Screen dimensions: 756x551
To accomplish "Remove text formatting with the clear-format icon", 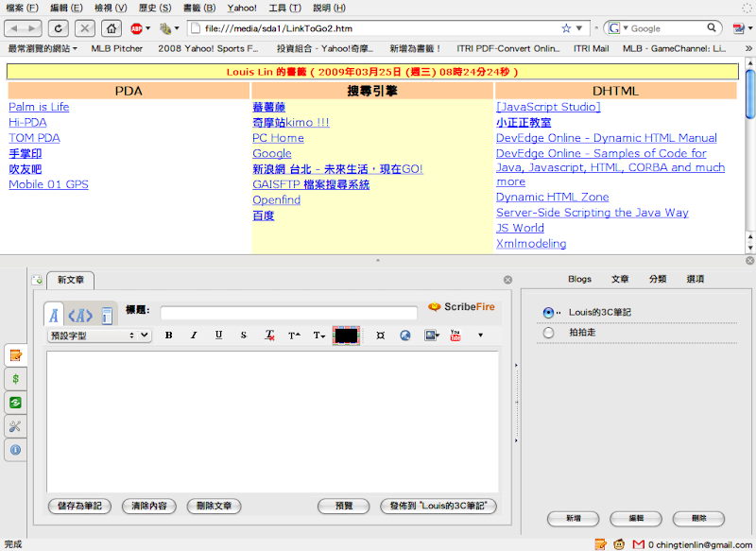I will click(269, 335).
